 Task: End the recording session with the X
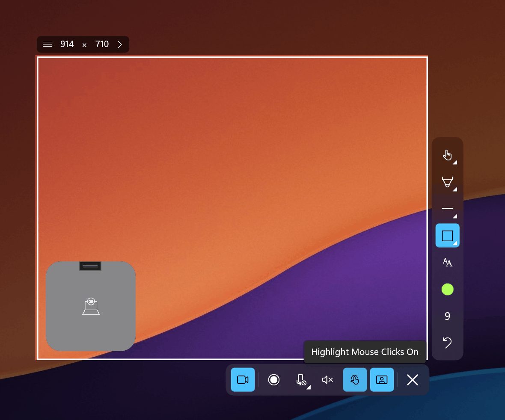click(x=412, y=380)
